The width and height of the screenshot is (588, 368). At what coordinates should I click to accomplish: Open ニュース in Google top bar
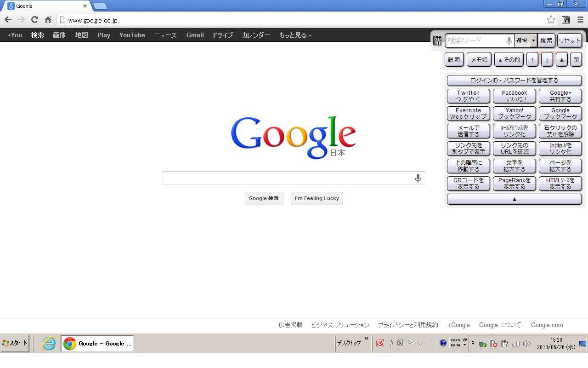click(x=165, y=35)
